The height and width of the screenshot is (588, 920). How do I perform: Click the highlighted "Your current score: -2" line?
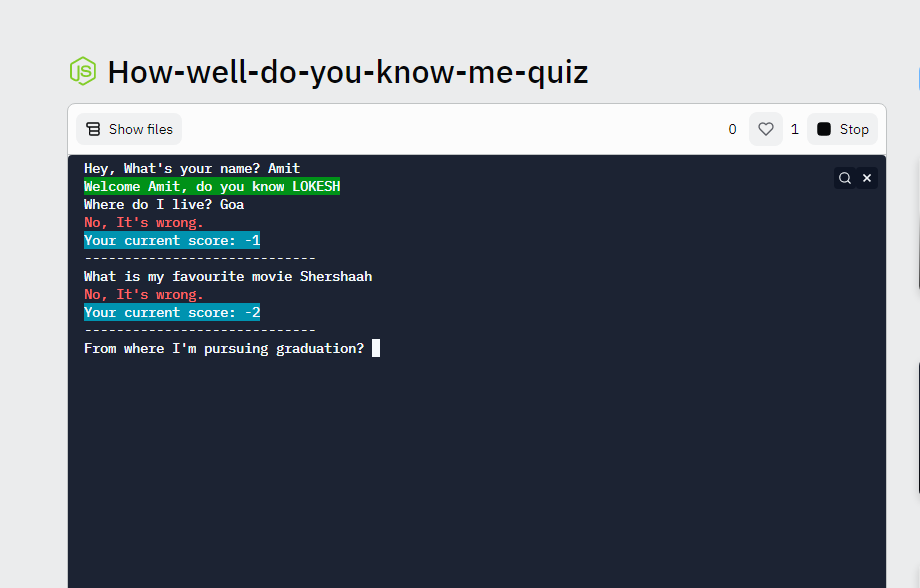(x=172, y=313)
